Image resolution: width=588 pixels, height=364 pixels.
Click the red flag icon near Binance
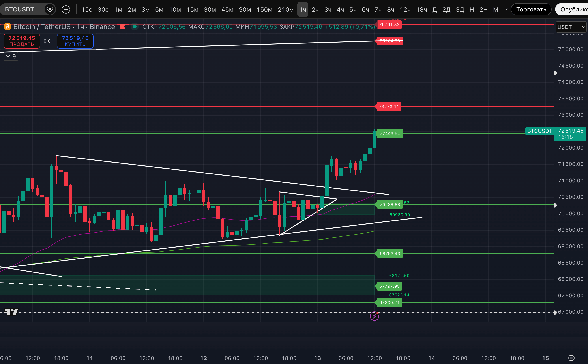[x=123, y=26]
